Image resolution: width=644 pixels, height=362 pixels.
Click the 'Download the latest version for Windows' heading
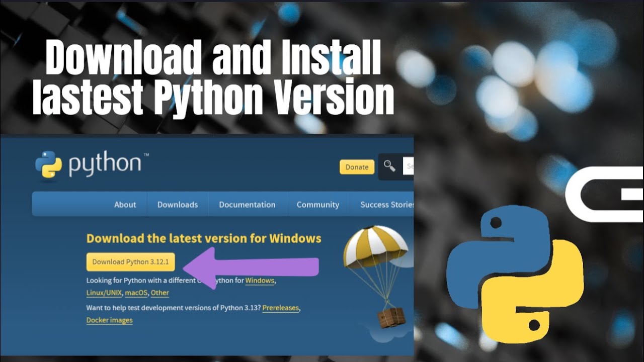(x=204, y=238)
